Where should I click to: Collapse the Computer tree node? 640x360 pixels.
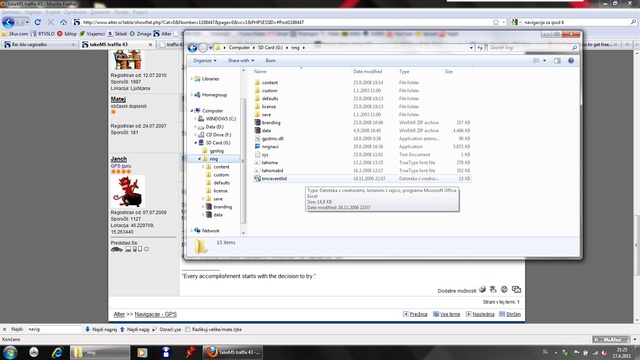(191, 111)
